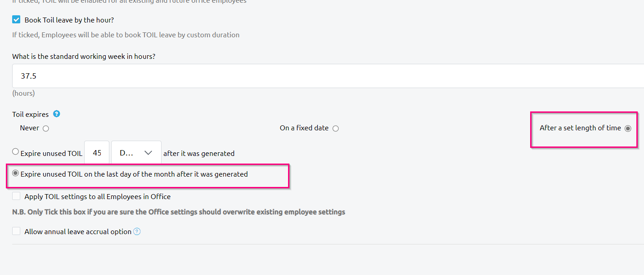Select the radio button beside the 45 field
This screenshot has height=275, width=644.
point(16,152)
